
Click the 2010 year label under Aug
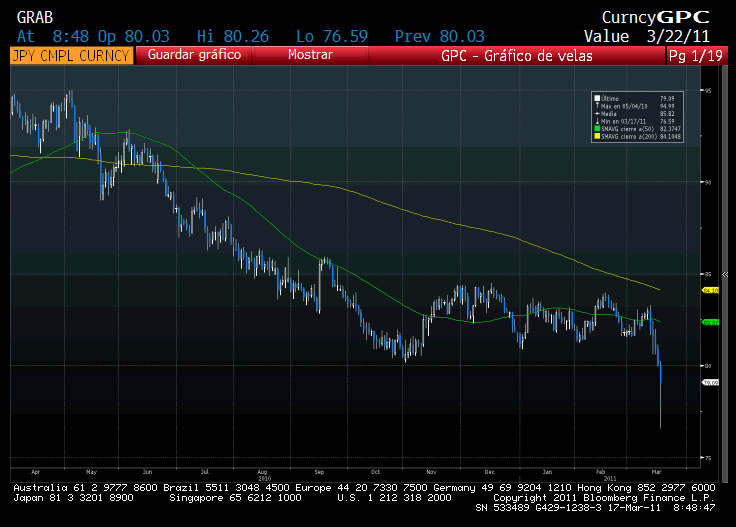(x=265, y=478)
